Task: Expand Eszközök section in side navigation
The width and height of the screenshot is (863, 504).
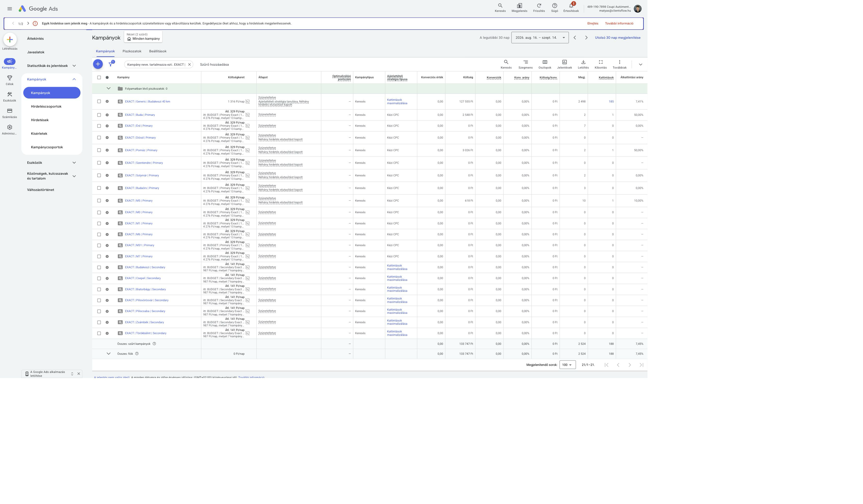Action: point(74,163)
